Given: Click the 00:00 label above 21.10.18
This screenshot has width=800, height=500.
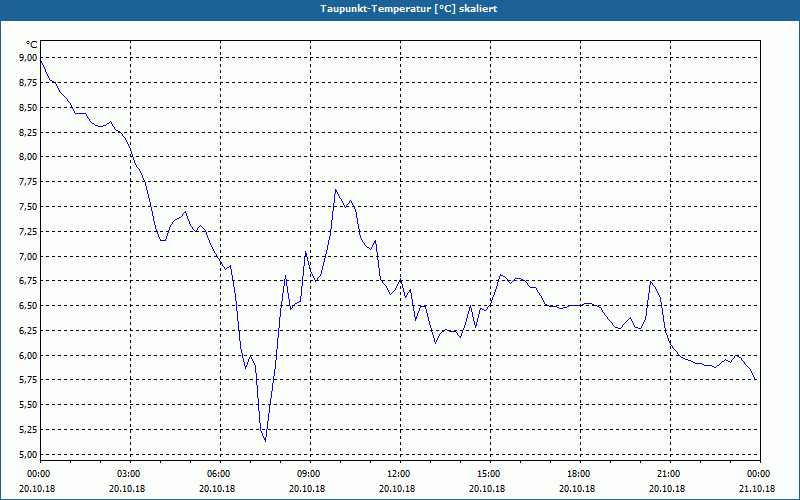Looking at the screenshot, I should point(760,474).
